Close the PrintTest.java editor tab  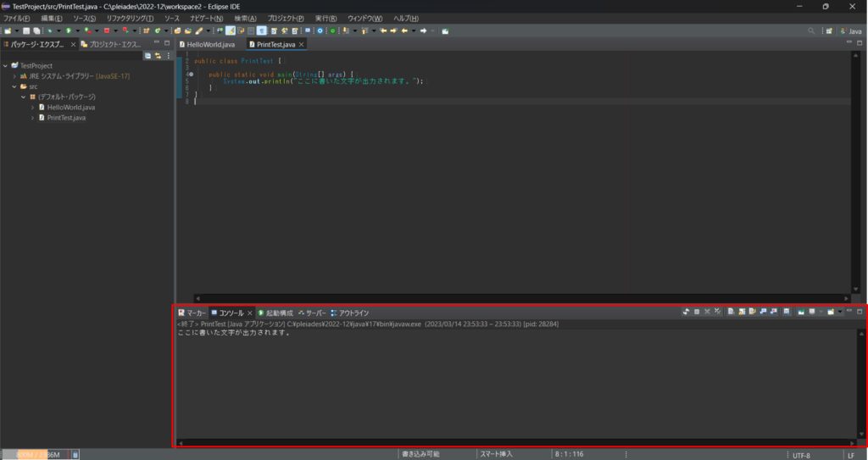tap(301, 44)
